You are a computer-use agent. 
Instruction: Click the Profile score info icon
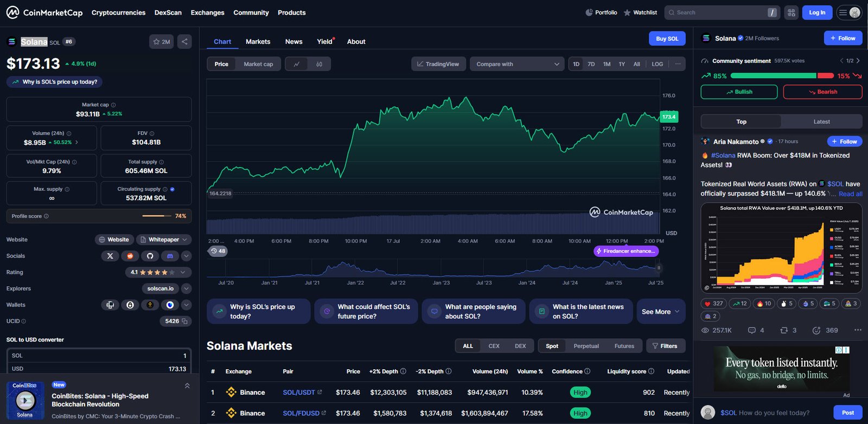pos(46,216)
